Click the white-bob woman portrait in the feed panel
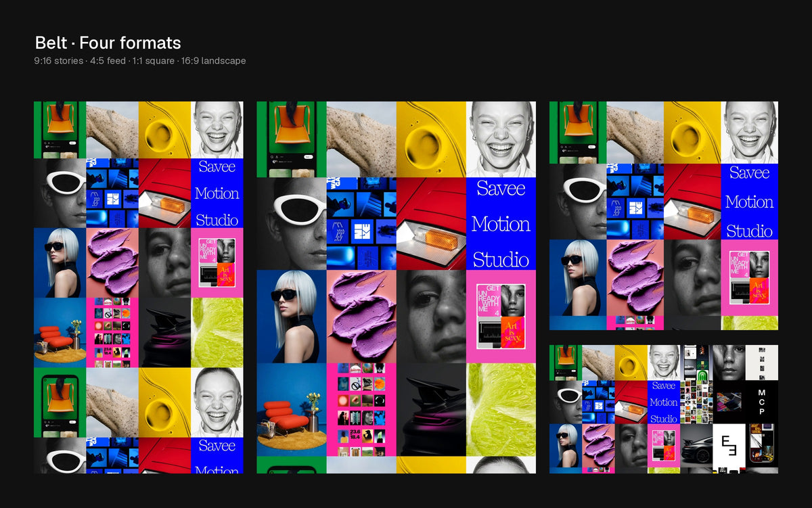Image resolution: width=812 pixels, height=508 pixels. pos(292,317)
